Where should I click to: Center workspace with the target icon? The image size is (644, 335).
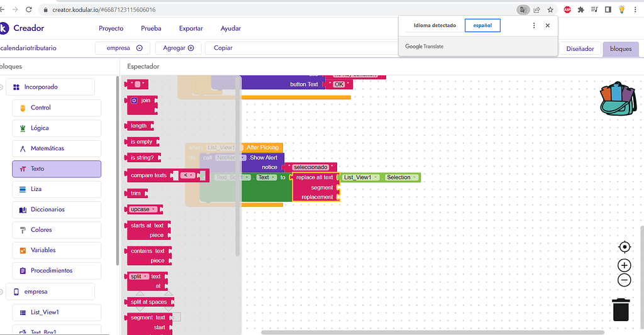point(624,247)
